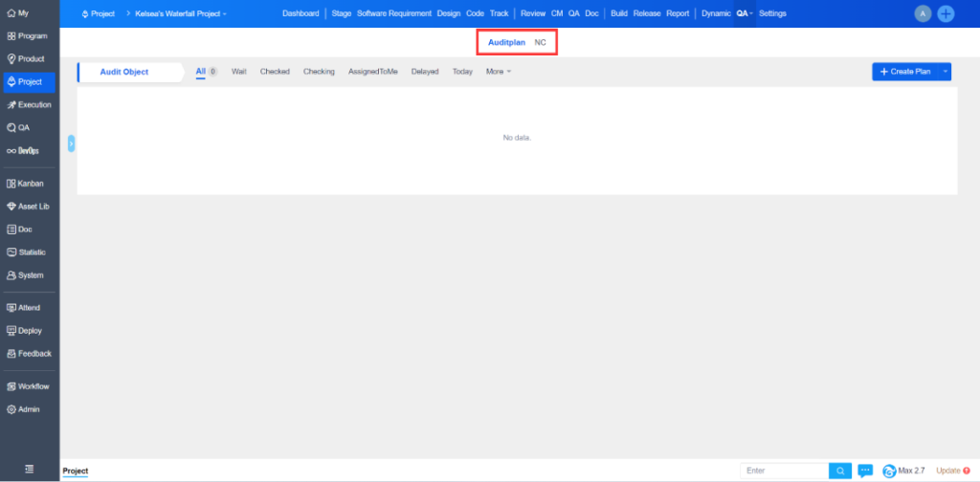This screenshot has width=980, height=482.
Task: Open the Statistic sidebar section
Action: click(30, 252)
